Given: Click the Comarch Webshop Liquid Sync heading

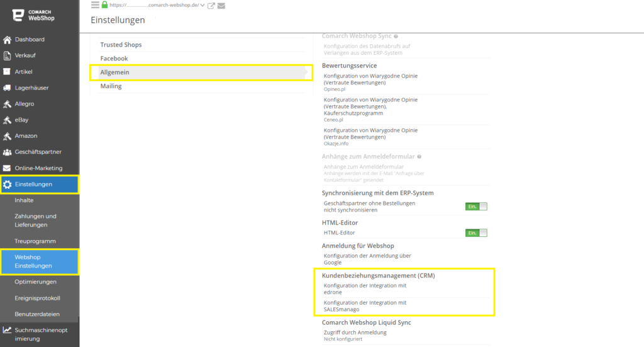Looking at the screenshot, I should pyautogui.click(x=367, y=322).
